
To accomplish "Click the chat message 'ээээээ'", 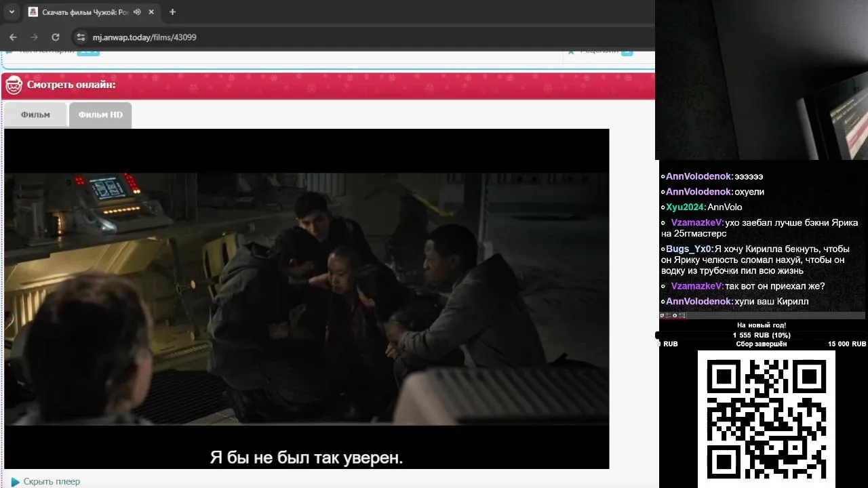I will click(749, 176).
